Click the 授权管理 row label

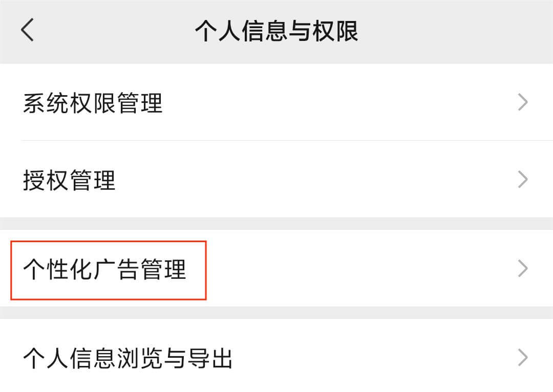point(69,180)
